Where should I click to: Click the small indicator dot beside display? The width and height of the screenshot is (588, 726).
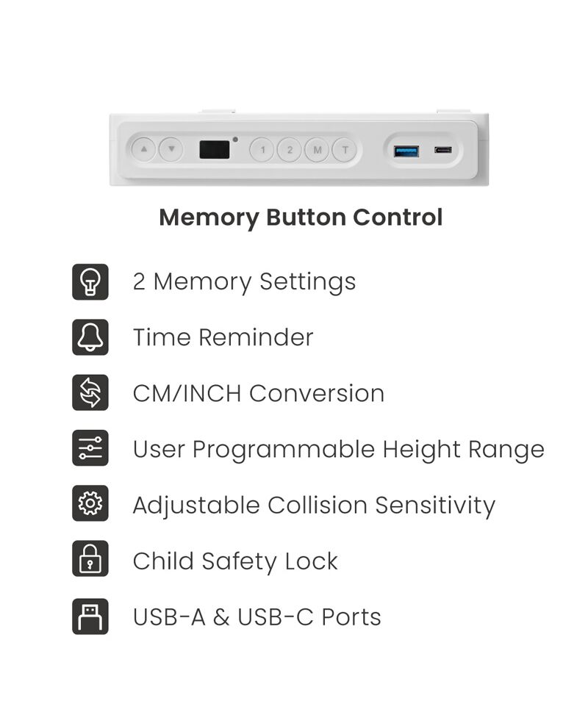click(x=235, y=140)
